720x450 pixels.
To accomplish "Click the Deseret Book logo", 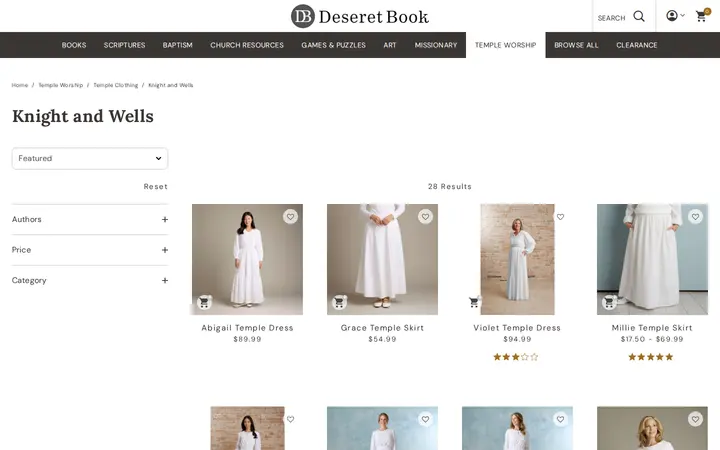I will tap(360, 17).
